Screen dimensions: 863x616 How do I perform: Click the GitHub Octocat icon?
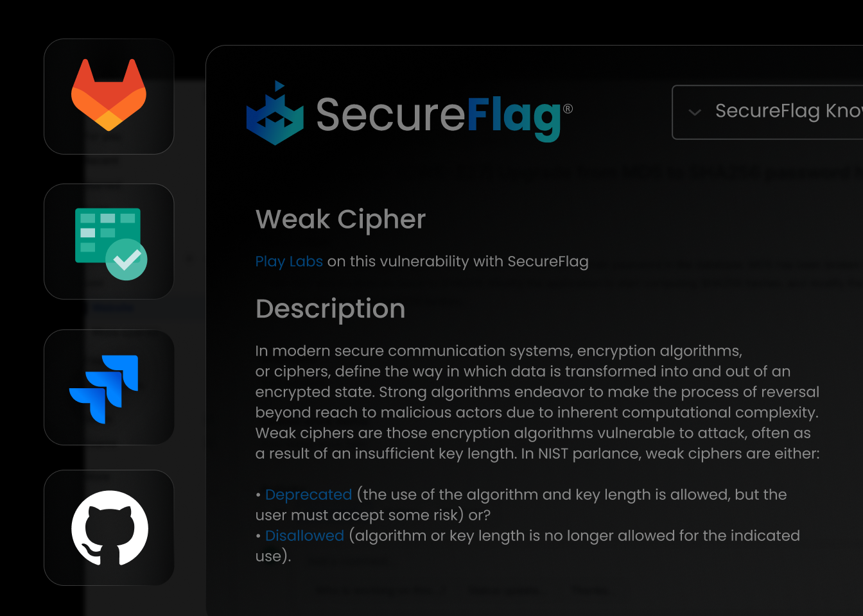coord(110,528)
